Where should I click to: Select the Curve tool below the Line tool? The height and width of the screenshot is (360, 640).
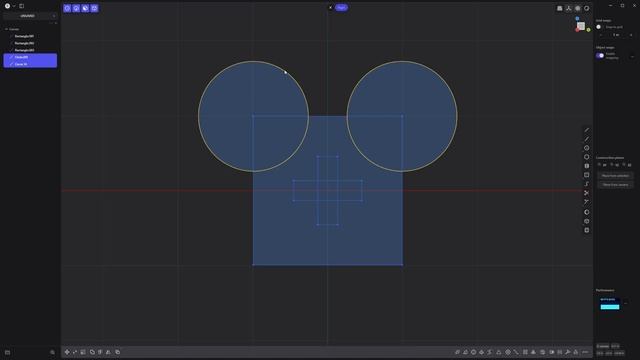point(587,139)
